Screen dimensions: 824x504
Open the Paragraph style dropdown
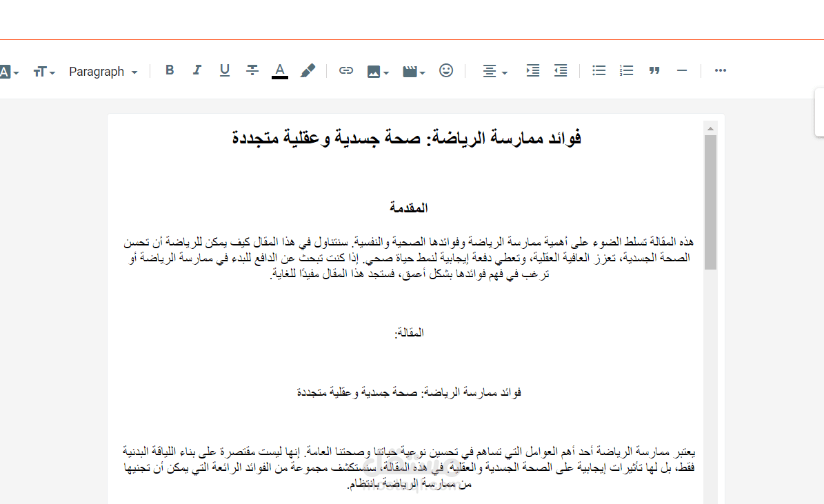(x=103, y=72)
